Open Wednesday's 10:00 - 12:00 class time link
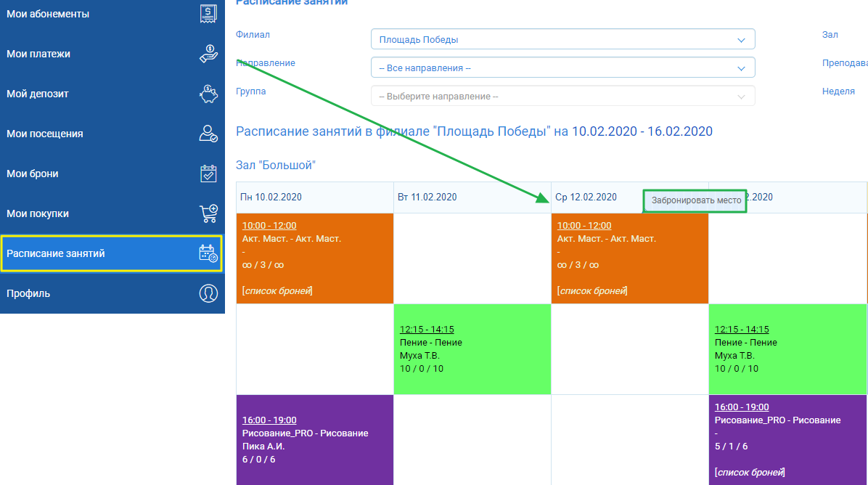 [584, 226]
